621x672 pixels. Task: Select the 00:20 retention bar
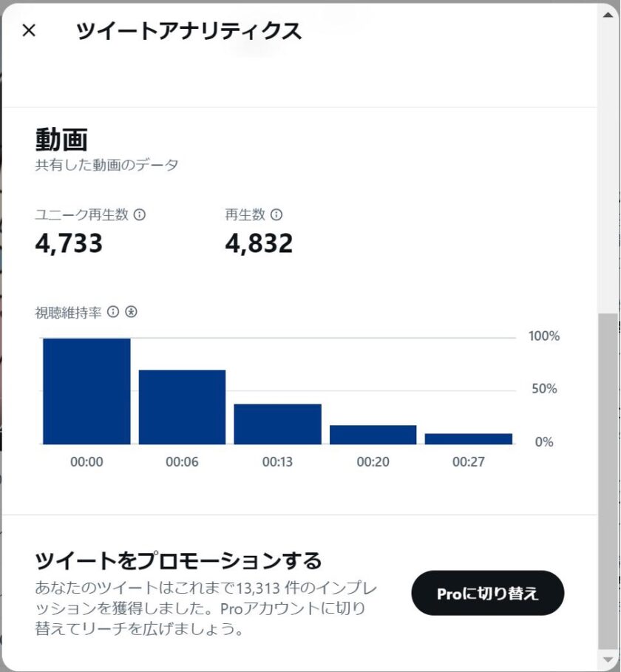(373, 435)
